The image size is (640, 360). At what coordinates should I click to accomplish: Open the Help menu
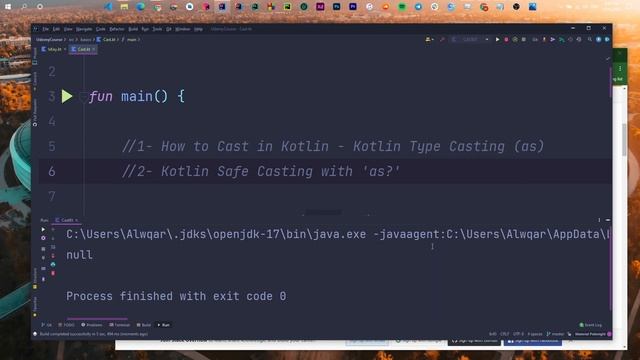coord(198,29)
